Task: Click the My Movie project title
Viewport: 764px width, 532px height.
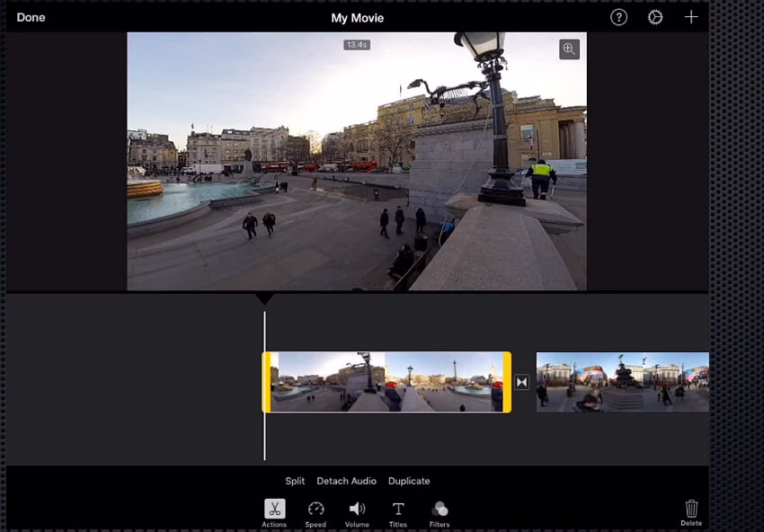Action: point(357,18)
